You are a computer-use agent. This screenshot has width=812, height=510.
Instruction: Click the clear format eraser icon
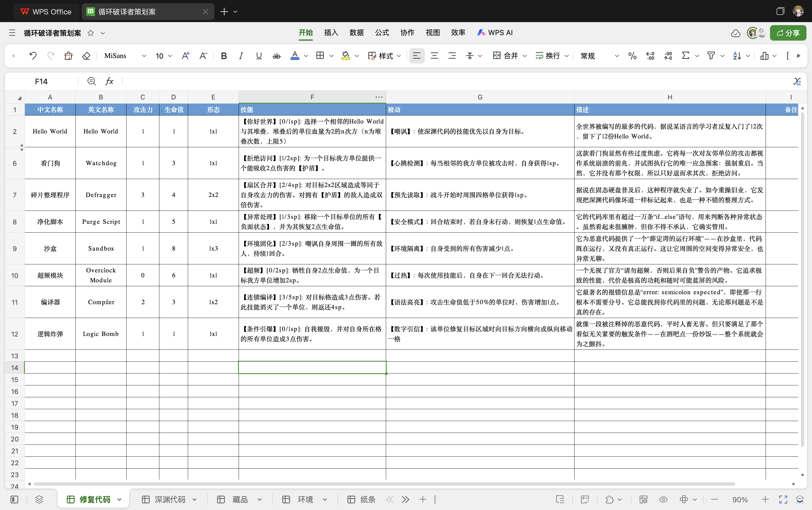(x=86, y=56)
